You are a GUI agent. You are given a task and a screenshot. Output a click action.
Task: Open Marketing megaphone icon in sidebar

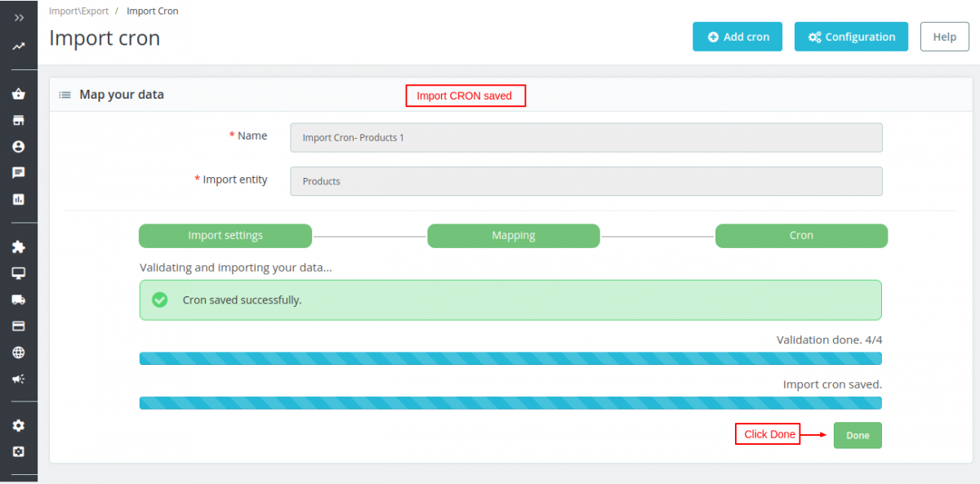point(19,379)
